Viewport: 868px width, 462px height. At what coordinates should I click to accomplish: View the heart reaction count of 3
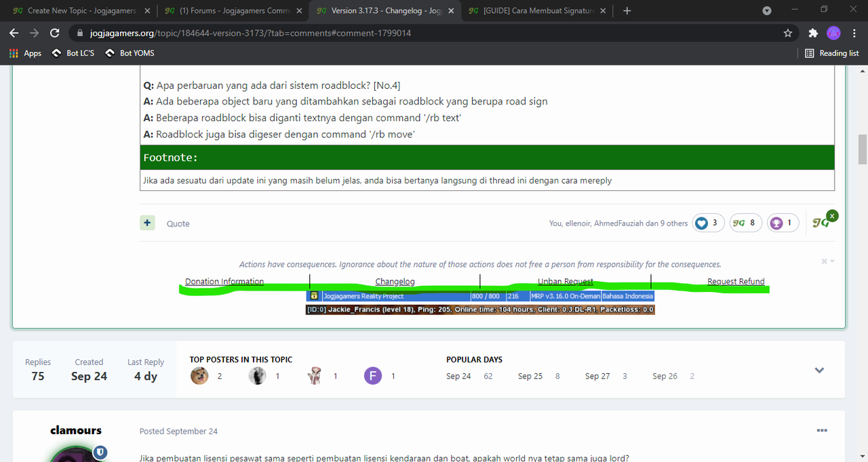709,223
